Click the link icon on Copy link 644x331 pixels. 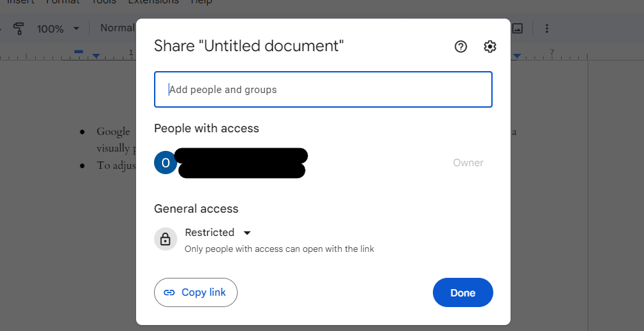tap(169, 292)
